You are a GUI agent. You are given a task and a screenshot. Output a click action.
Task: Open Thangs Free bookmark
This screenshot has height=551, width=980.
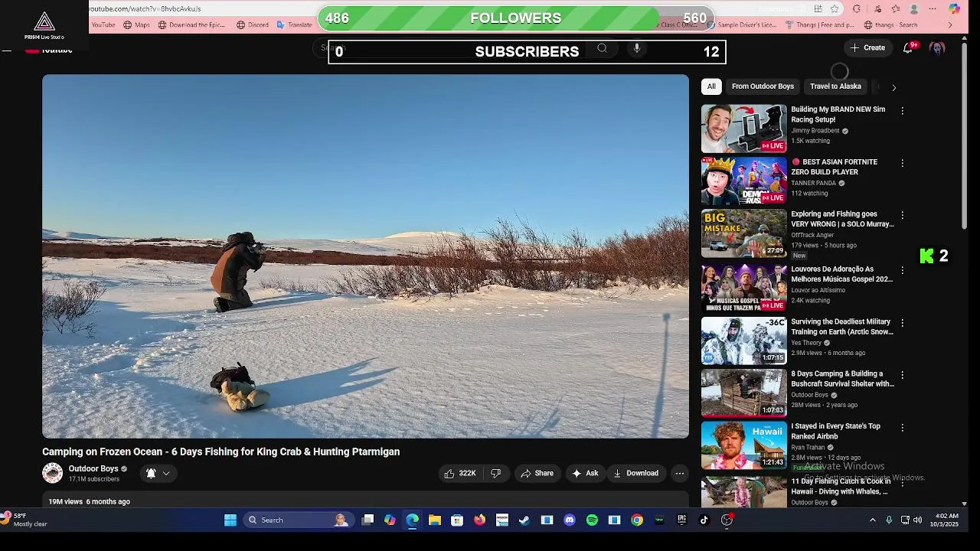[819, 24]
